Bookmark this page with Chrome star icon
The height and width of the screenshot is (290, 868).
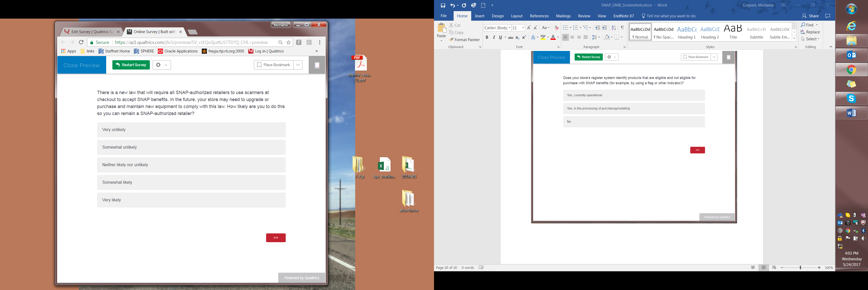(289, 42)
